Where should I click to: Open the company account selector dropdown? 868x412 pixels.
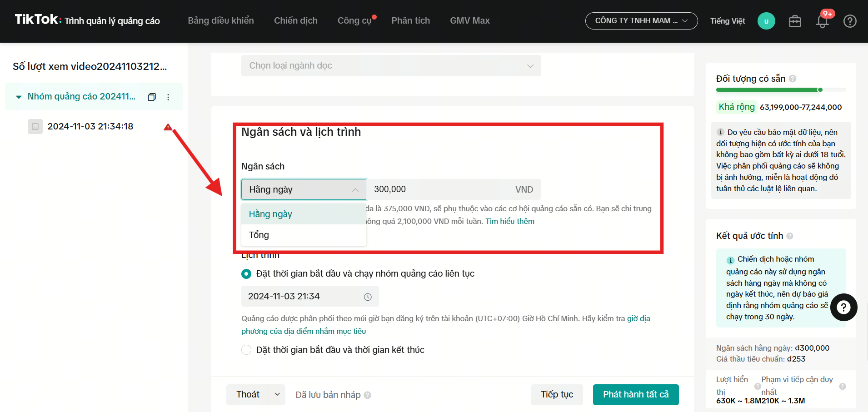click(x=641, y=21)
